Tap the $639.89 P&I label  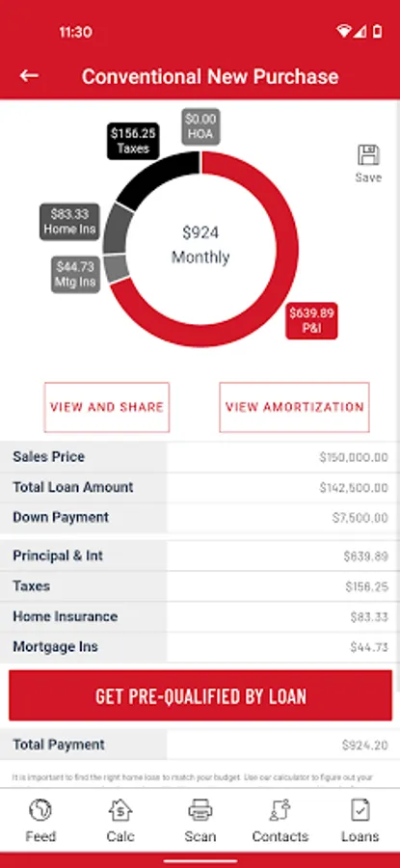(x=311, y=321)
